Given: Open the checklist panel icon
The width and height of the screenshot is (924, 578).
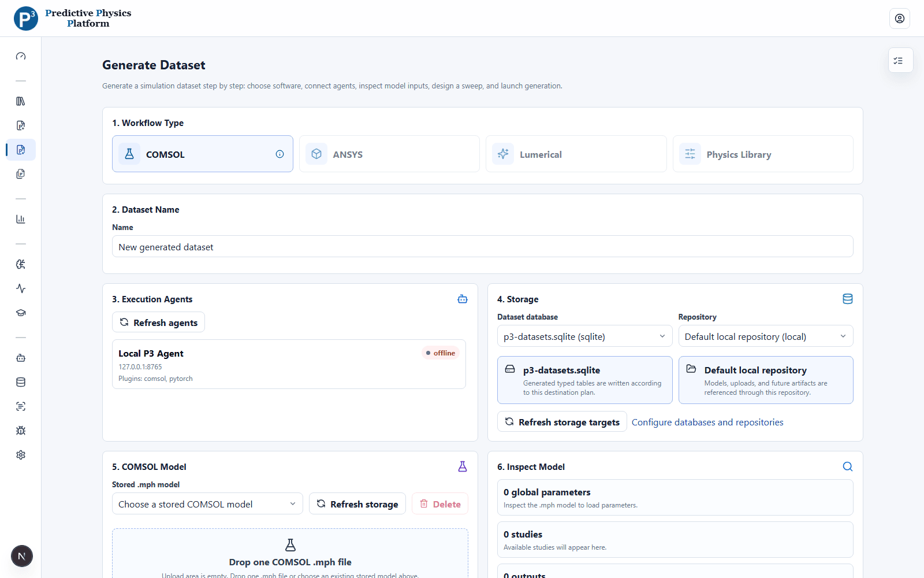Looking at the screenshot, I should [900, 60].
